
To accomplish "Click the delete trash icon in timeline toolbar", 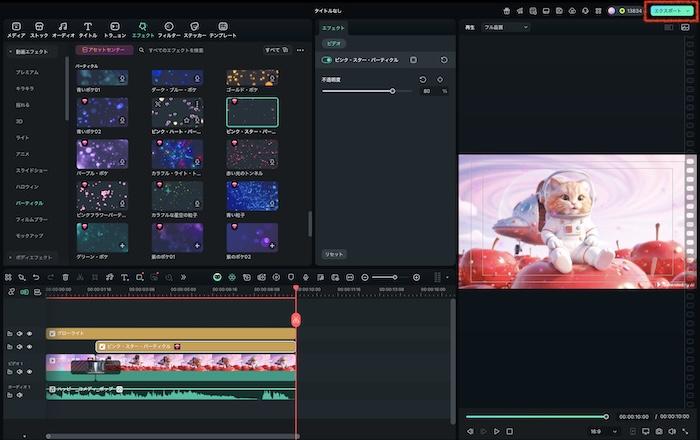I will [65, 277].
